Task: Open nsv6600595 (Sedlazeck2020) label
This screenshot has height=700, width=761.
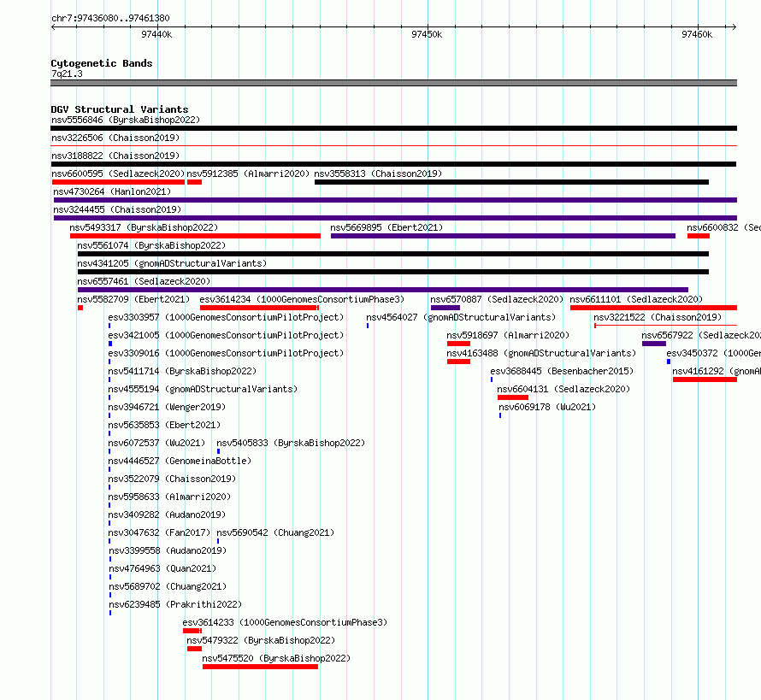Action: 118,174
